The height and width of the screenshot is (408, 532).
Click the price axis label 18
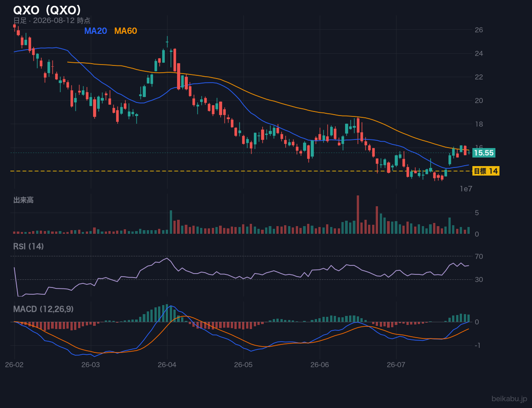pos(479,124)
